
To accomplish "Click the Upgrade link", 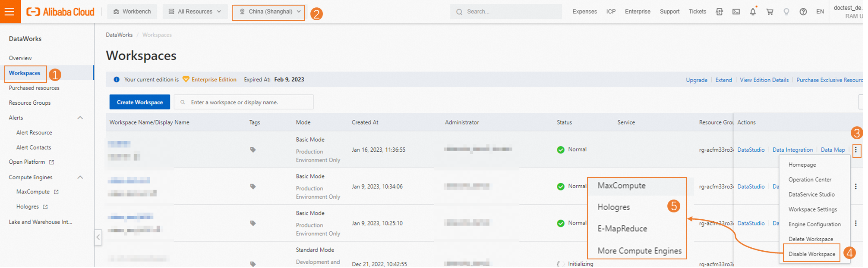I will 697,80.
